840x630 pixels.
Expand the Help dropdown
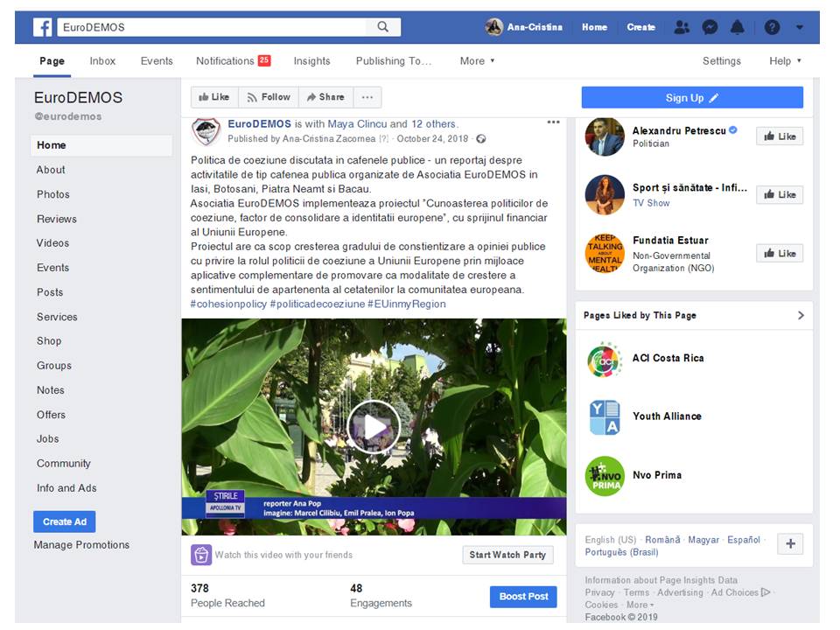coord(786,61)
